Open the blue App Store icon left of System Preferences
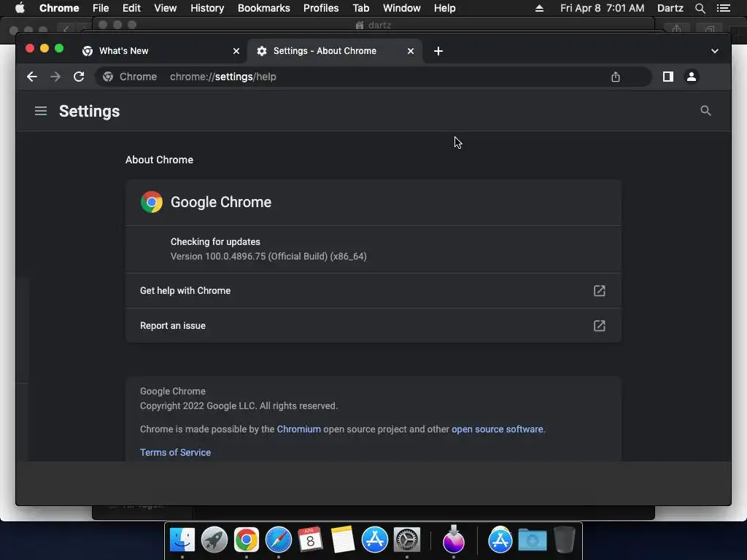The height and width of the screenshot is (560, 747). pyautogui.click(x=374, y=540)
